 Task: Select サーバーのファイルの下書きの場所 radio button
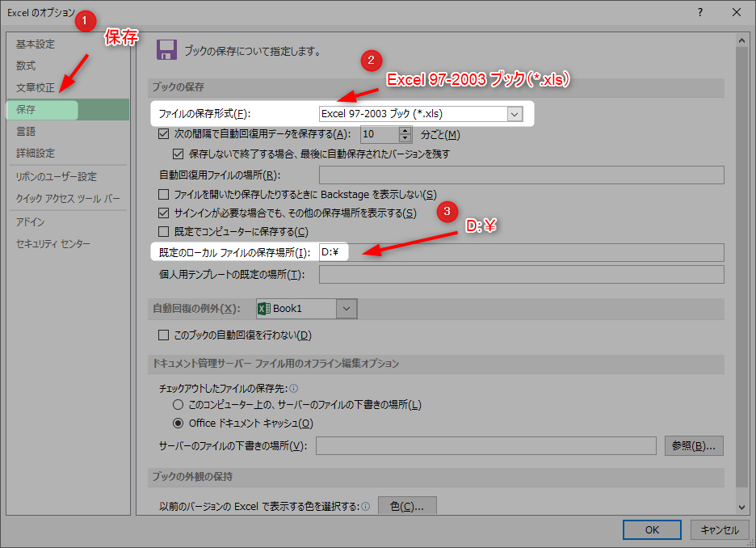coord(178,404)
